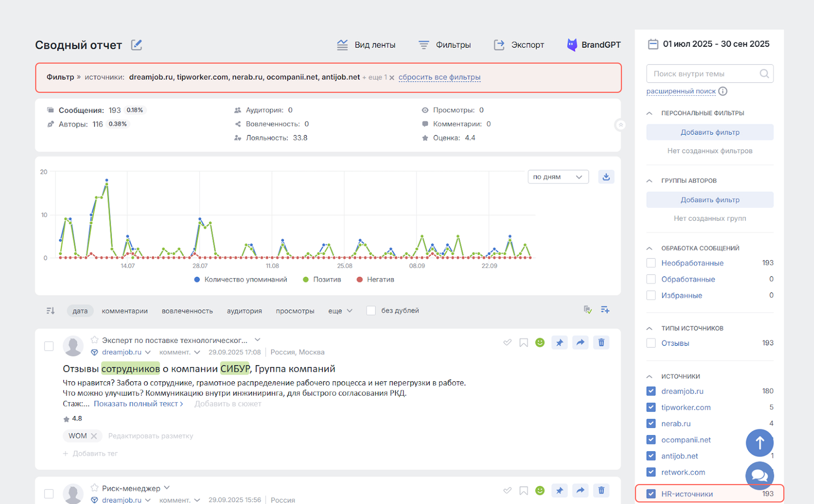Delete the first message via its trash icon

click(x=601, y=343)
